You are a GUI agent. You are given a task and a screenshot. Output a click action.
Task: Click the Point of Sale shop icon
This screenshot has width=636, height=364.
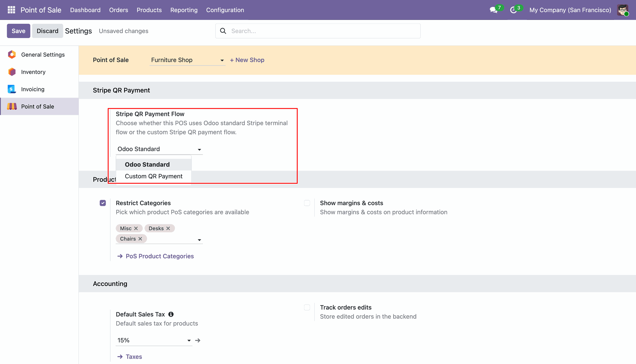(x=12, y=106)
